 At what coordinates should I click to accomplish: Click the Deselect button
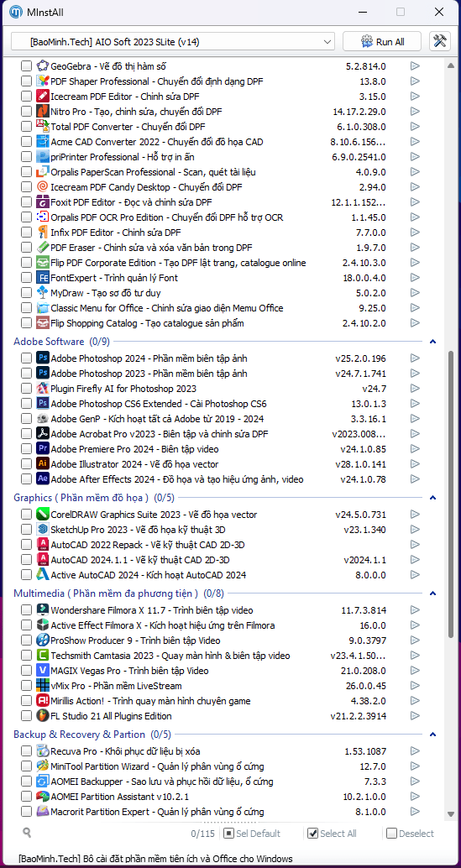pos(411,833)
